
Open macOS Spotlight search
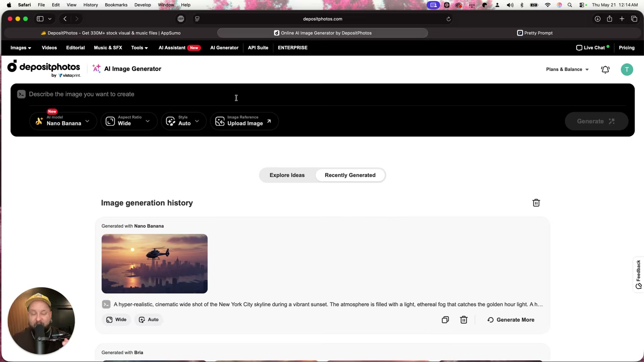pos(570,5)
